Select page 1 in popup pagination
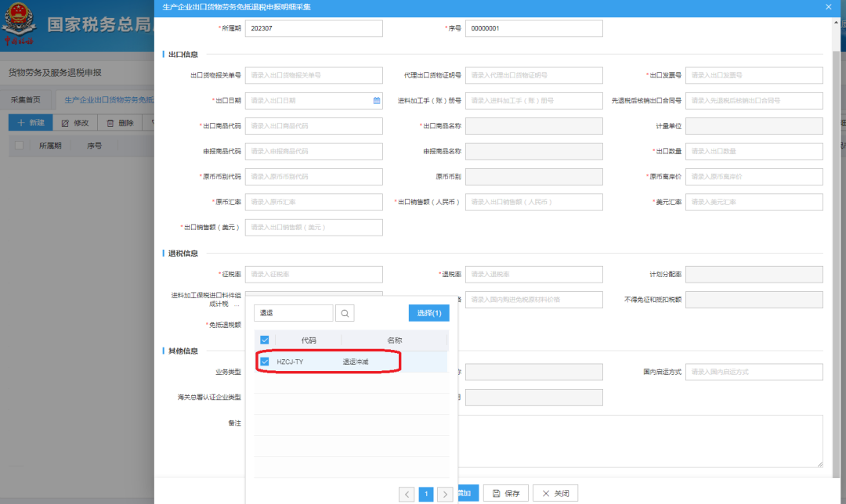Image resolution: width=846 pixels, height=504 pixels. (x=426, y=494)
